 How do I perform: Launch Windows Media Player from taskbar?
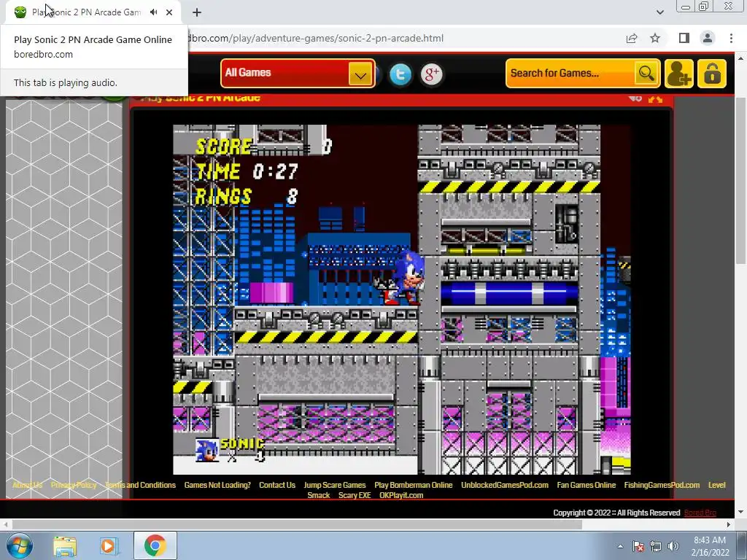click(108, 545)
